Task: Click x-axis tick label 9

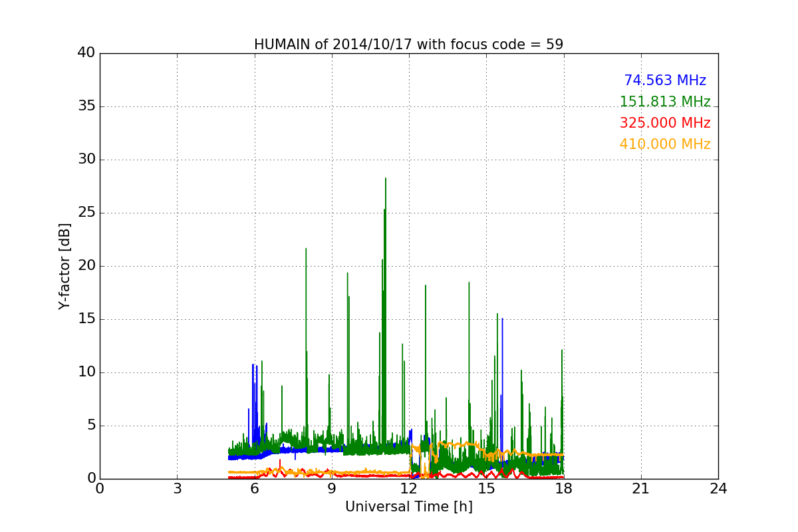Action: 332,489
